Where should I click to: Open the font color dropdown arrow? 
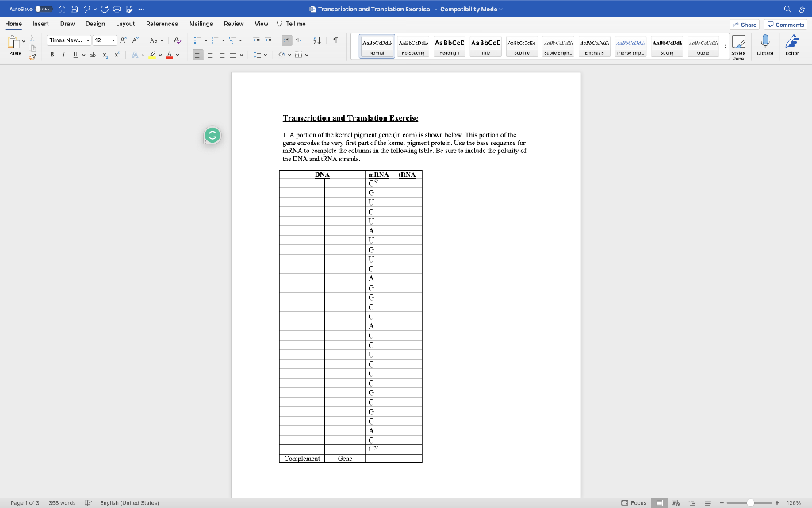point(178,55)
